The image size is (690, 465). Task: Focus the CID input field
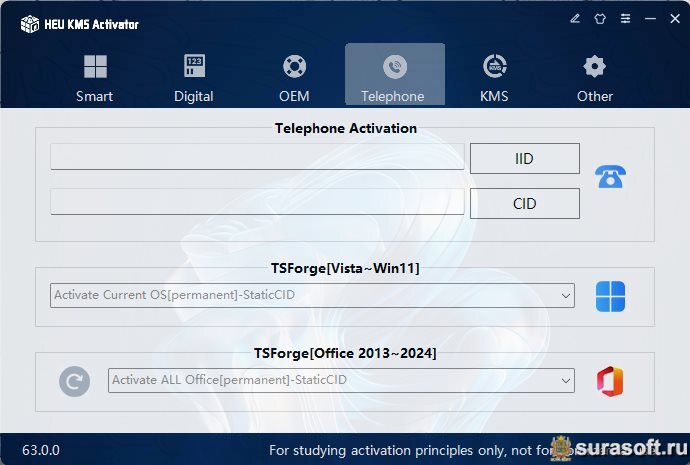(257, 202)
